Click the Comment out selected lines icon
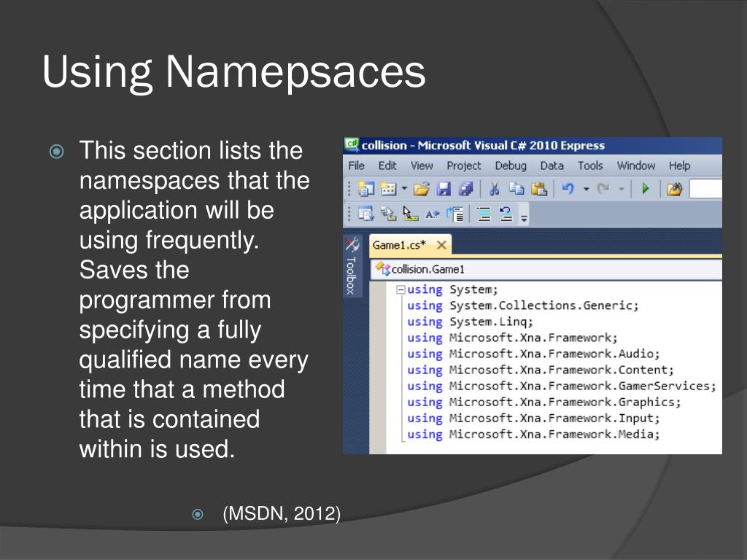 (x=484, y=214)
